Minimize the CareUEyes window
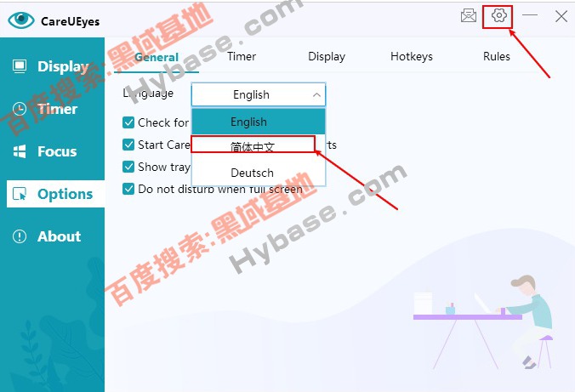 tap(530, 15)
